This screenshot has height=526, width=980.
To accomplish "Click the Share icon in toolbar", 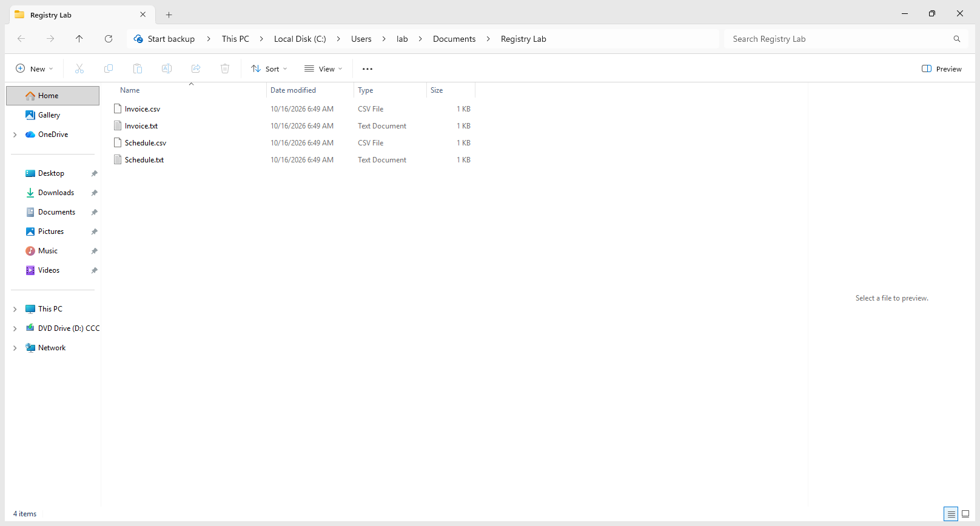I will coord(196,68).
